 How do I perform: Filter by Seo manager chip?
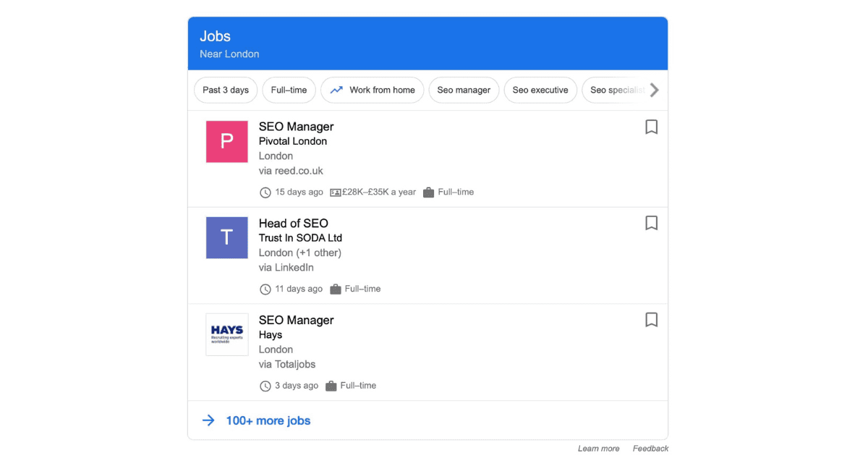(x=464, y=90)
